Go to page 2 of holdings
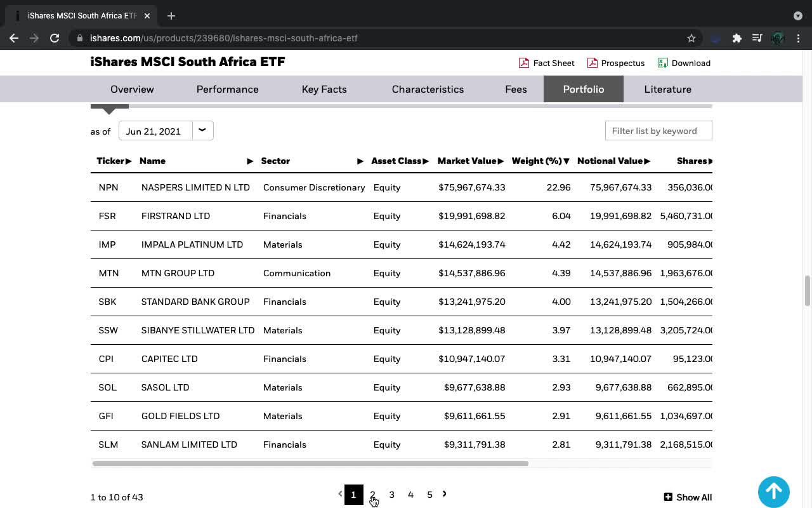812x508 pixels. (372, 495)
